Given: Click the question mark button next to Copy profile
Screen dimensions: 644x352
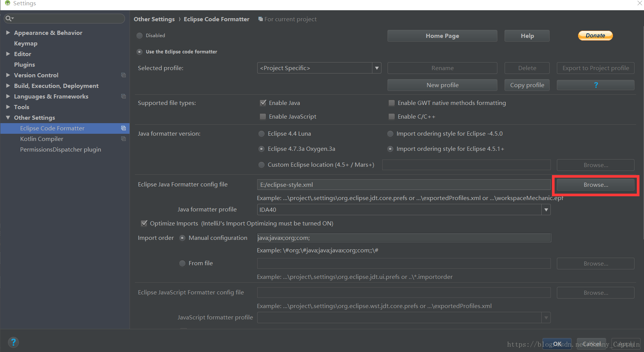Looking at the screenshot, I should click(x=596, y=85).
